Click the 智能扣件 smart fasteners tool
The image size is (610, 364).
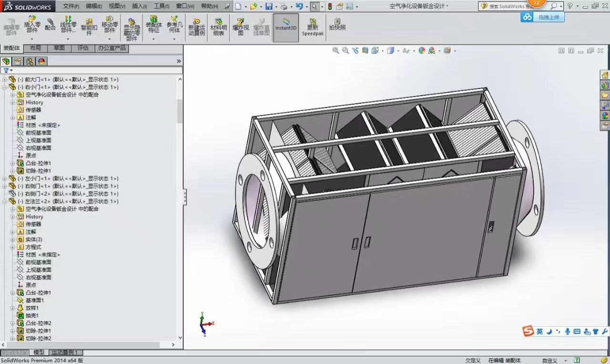[89, 27]
